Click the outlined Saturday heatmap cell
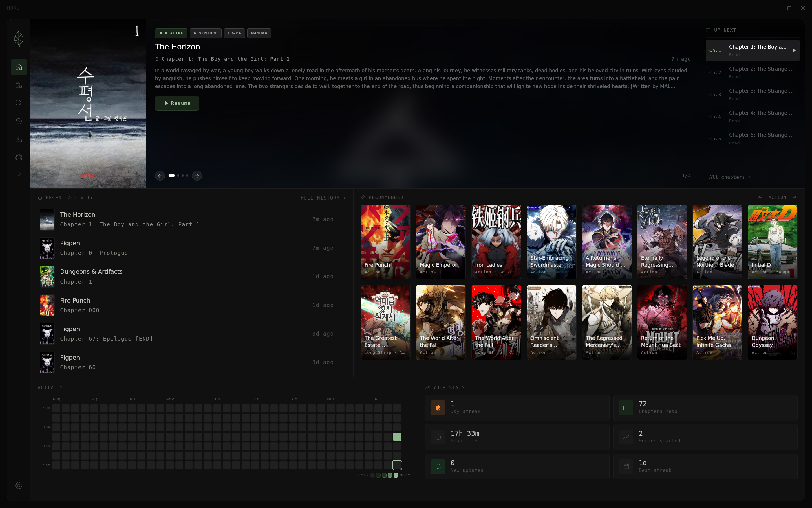Image resolution: width=812 pixels, height=508 pixels. coord(397,465)
